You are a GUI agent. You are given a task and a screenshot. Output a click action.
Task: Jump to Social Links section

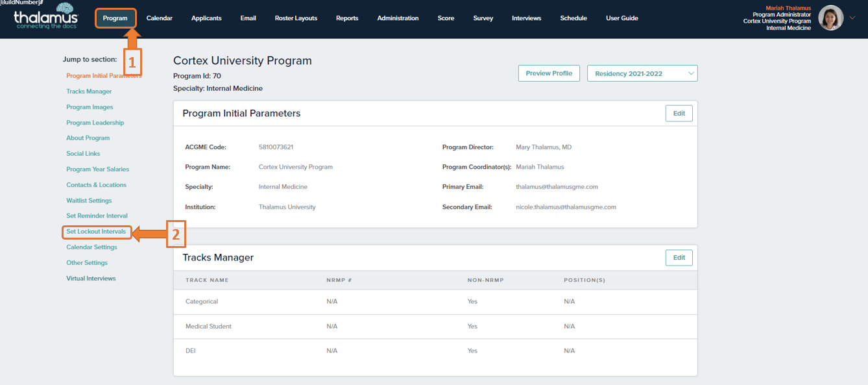coord(83,154)
